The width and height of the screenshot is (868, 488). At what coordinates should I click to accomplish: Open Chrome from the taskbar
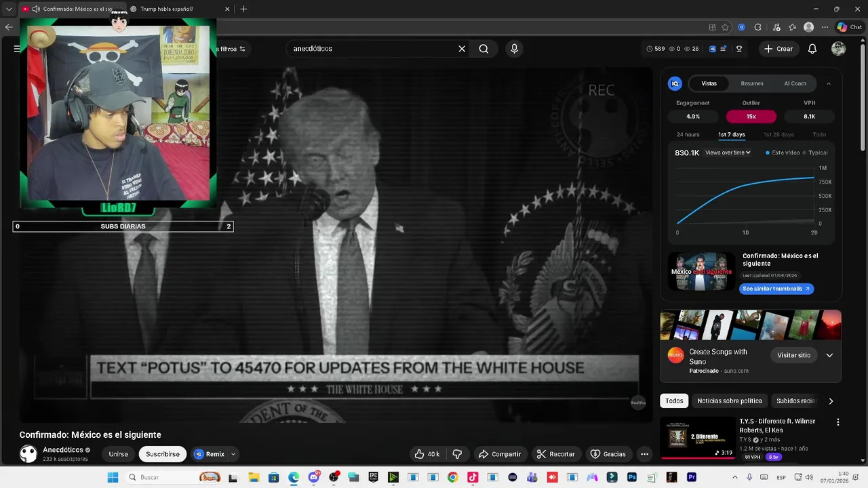click(453, 477)
